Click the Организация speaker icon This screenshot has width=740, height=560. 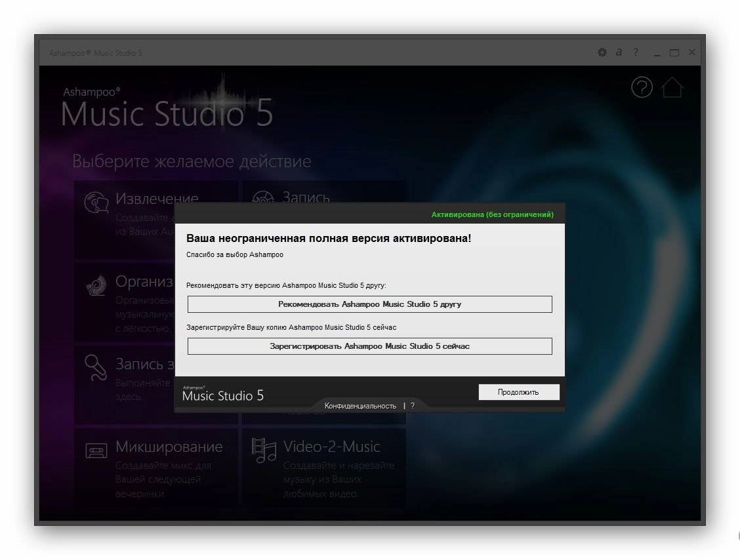[x=96, y=285]
